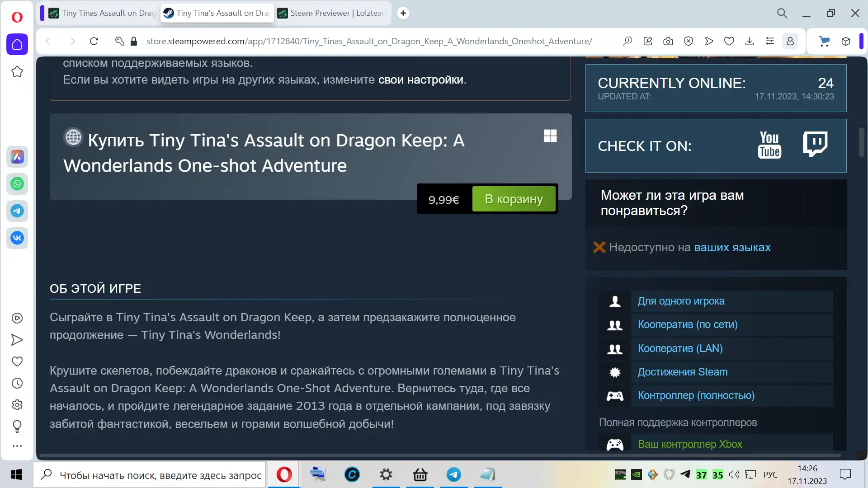Open Opera settings gear in sidebar
The height and width of the screenshot is (488, 868).
point(17,405)
